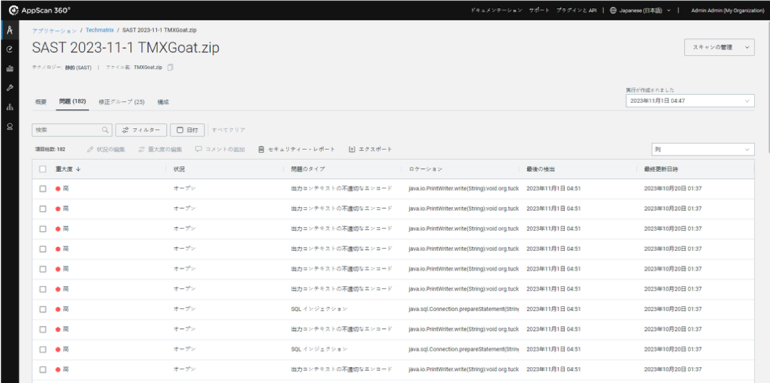Switch to the 修正グループ (25) tab
Image resolution: width=770 pixels, height=385 pixels.
(x=121, y=102)
